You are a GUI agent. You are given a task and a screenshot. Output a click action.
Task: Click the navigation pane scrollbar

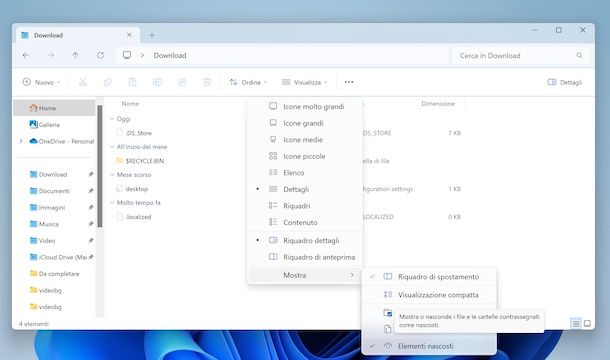click(x=100, y=167)
